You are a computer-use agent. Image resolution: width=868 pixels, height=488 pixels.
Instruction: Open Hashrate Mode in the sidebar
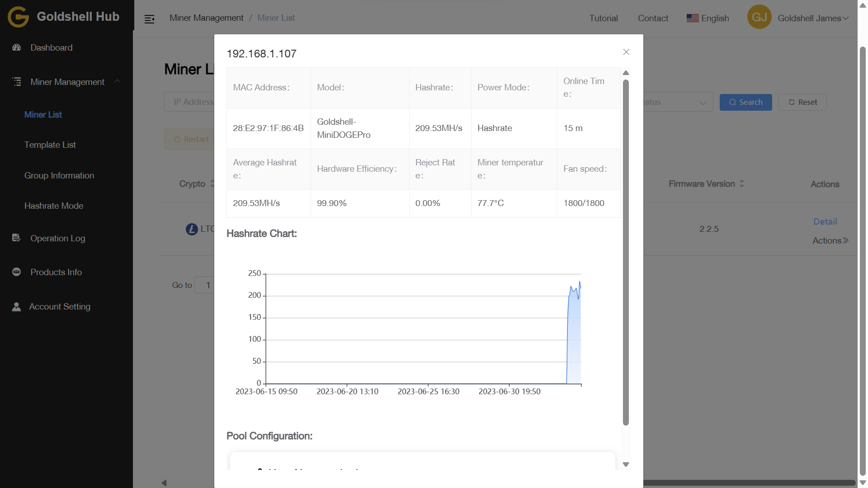[54, 206]
